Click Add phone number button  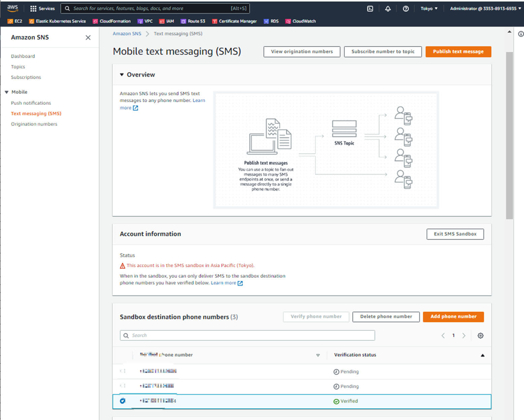tap(453, 317)
